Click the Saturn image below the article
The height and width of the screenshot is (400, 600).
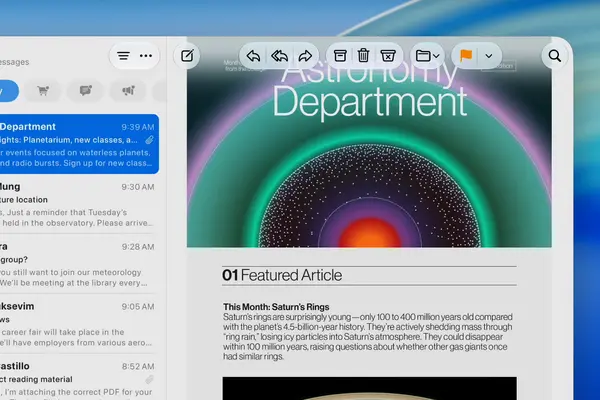click(x=369, y=388)
